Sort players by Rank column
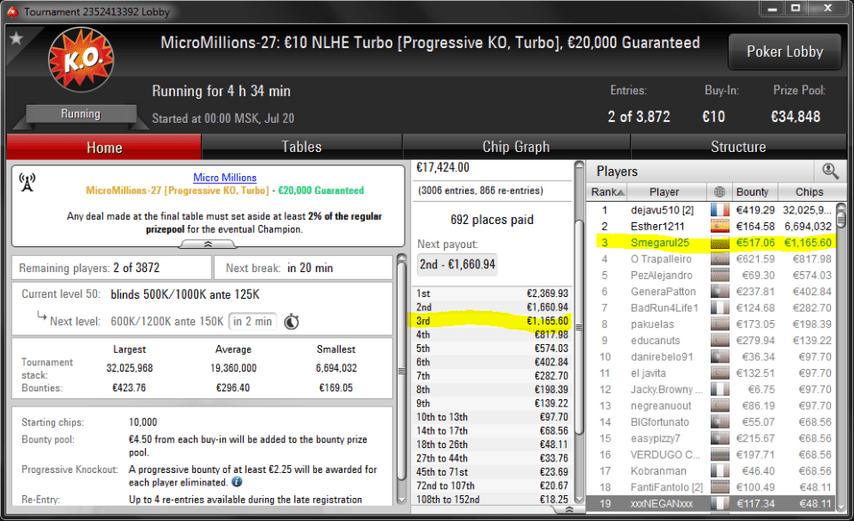This screenshot has height=521, width=854. 607,192
